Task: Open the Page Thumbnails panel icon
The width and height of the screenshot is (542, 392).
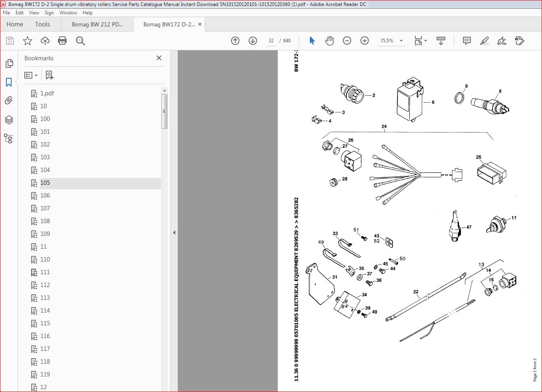Action: 9,63
